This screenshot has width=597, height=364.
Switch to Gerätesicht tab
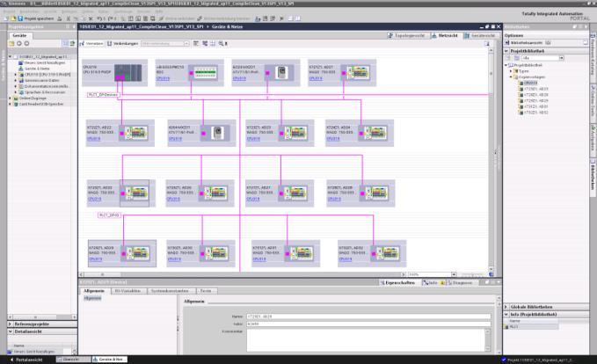[x=480, y=35]
